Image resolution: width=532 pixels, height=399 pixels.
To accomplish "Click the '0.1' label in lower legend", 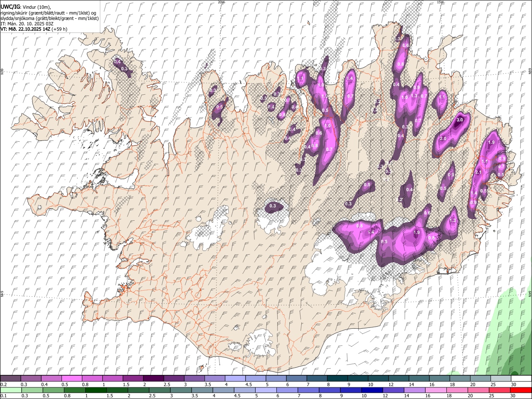I will 3,396.
